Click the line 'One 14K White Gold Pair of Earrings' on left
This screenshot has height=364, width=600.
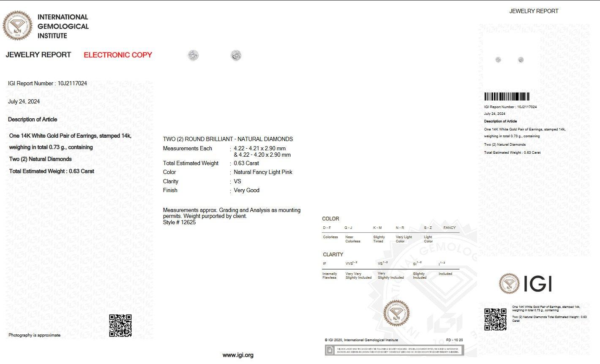pos(70,136)
